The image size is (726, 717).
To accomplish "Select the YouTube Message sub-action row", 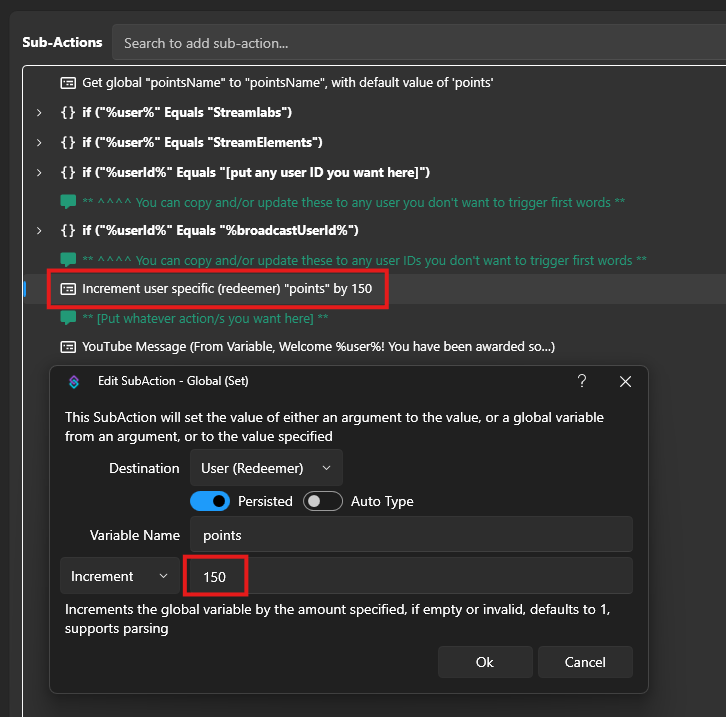I will [x=318, y=347].
